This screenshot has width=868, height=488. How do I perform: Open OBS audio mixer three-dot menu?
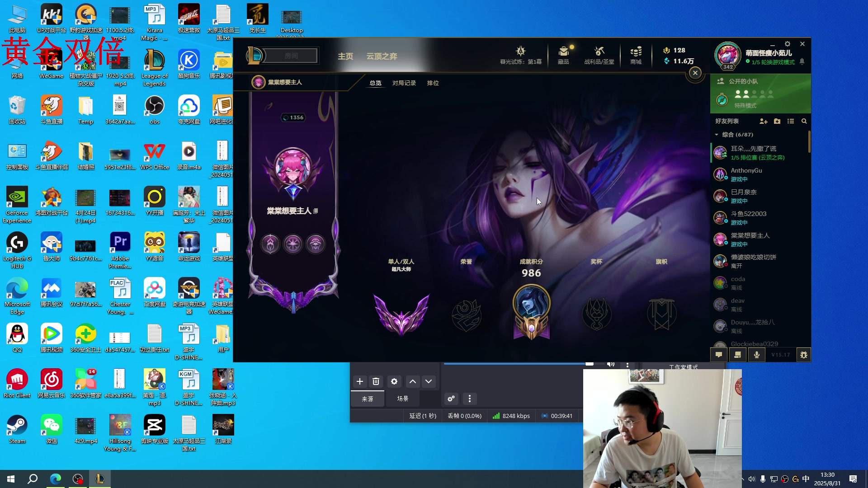coord(470,399)
